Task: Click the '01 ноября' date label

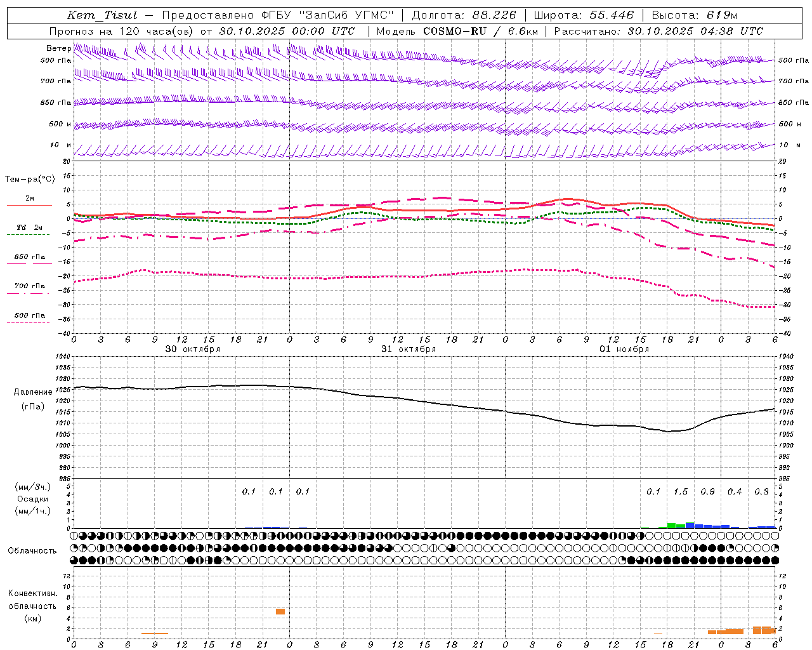Action: pyautogui.click(x=624, y=349)
